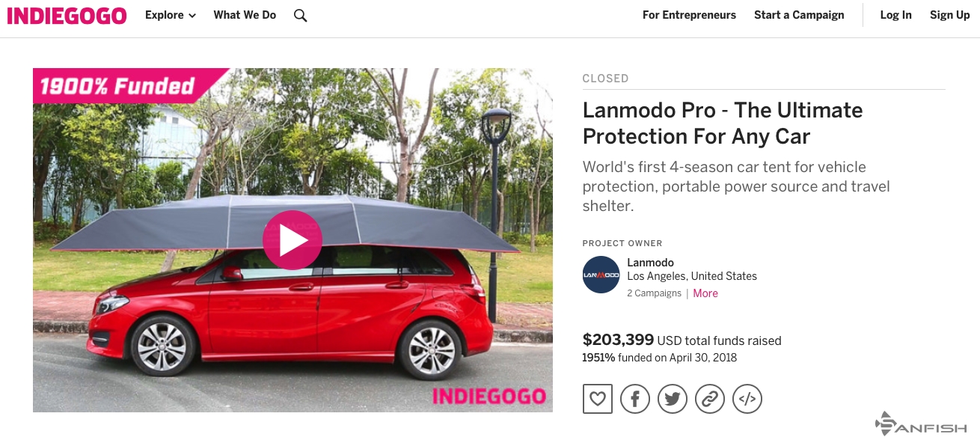The image size is (980, 443).
Task: Share campaign on Facebook icon
Action: tap(635, 399)
